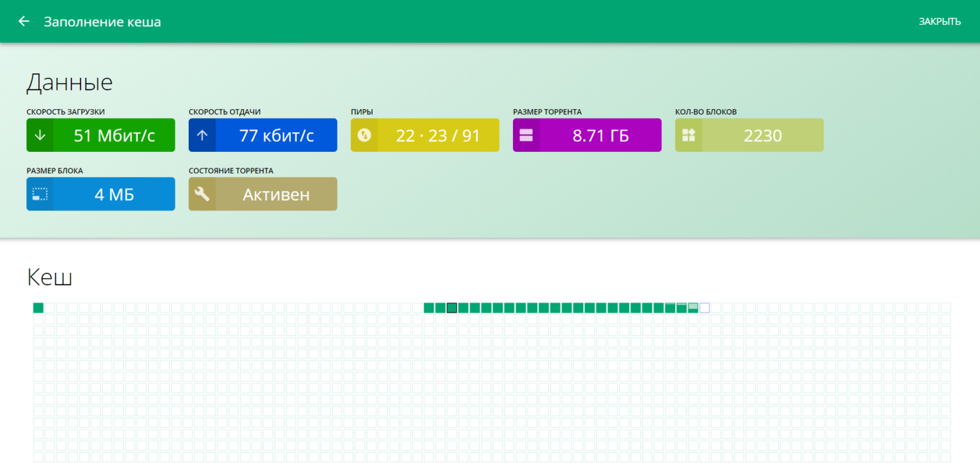Click the СКОРОСТЬ ЗАГРУЗКИ label
The height and width of the screenshot is (463, 980).
coord(66,112)
